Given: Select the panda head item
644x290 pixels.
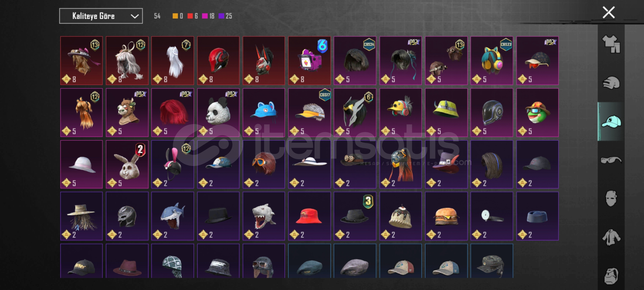Looking at the screenshot, I should pyautogui.click(x=218, y=113).
